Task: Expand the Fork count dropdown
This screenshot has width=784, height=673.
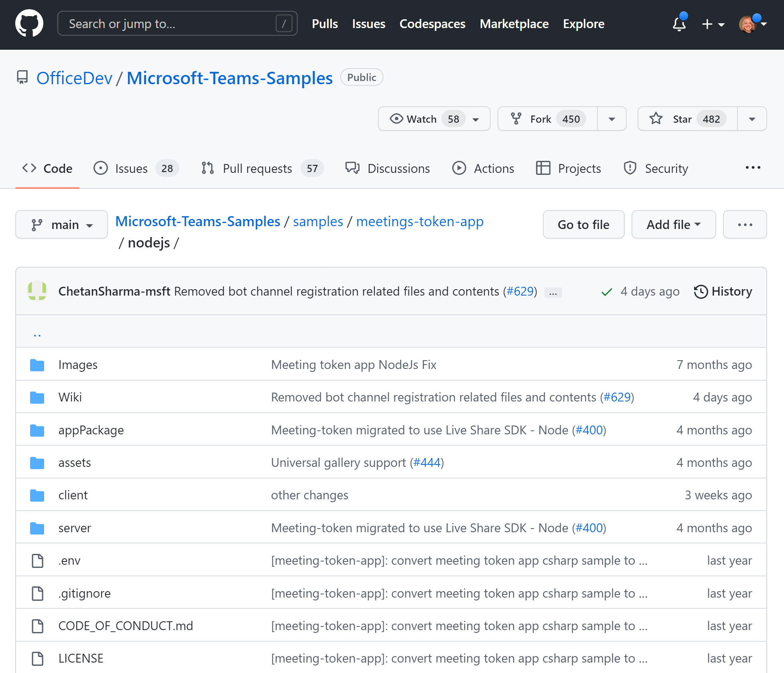Action: coord(611,119)
